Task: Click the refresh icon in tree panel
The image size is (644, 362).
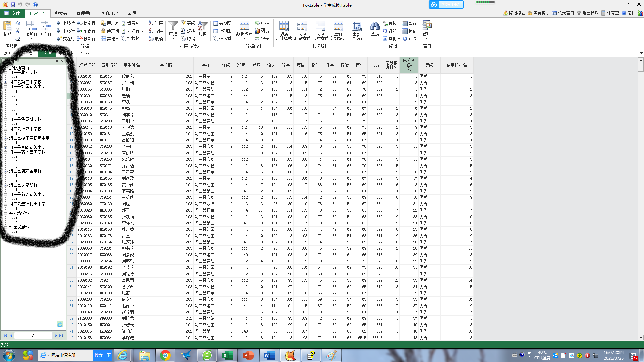Action: (60, 324)
